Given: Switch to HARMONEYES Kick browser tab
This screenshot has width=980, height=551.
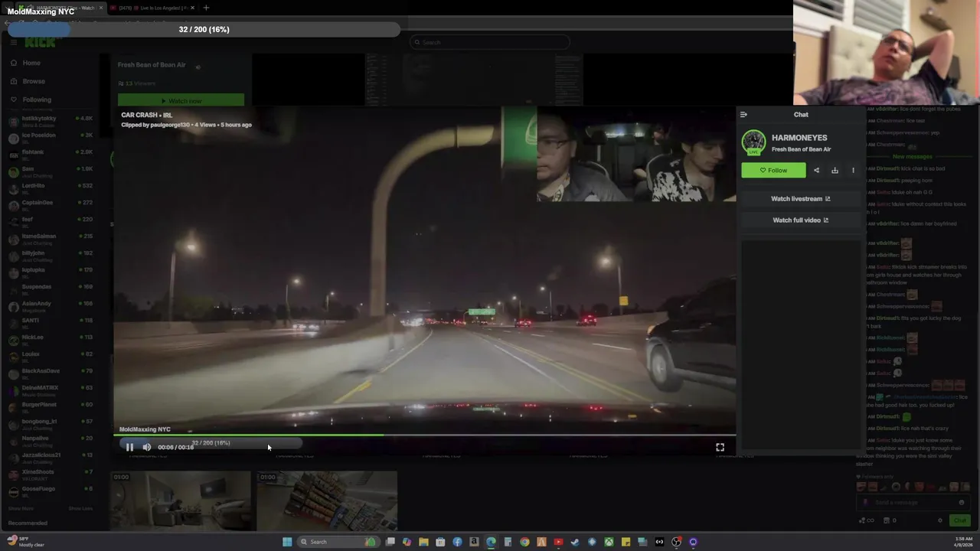Looking at the screenshot, I should pyautogui.click(x=61, y=8).
